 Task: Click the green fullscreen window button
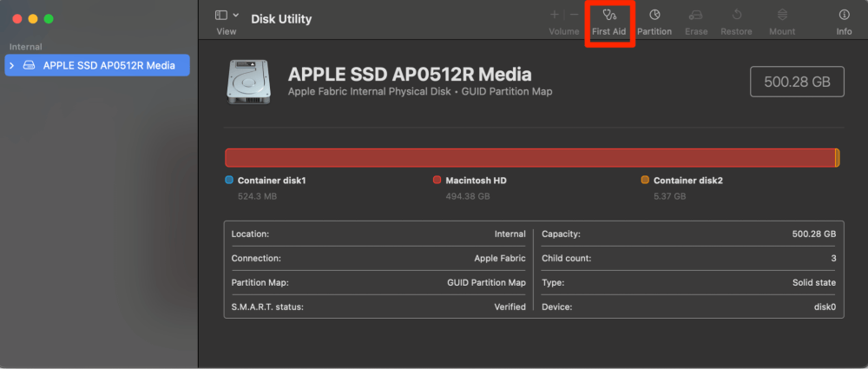pos(49,18)
